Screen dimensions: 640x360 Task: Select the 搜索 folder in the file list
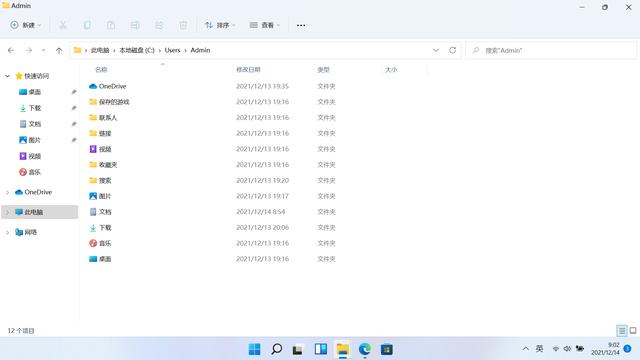(105, 180)
